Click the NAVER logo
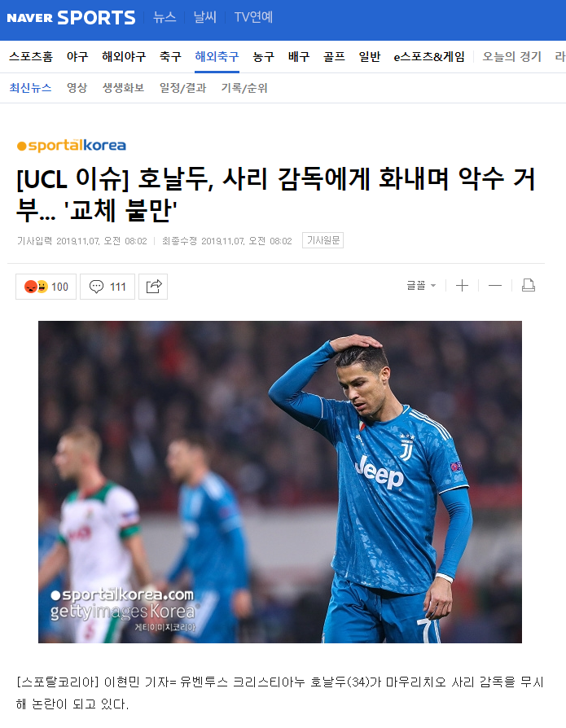The image size is (566, 728). point(29,18)
